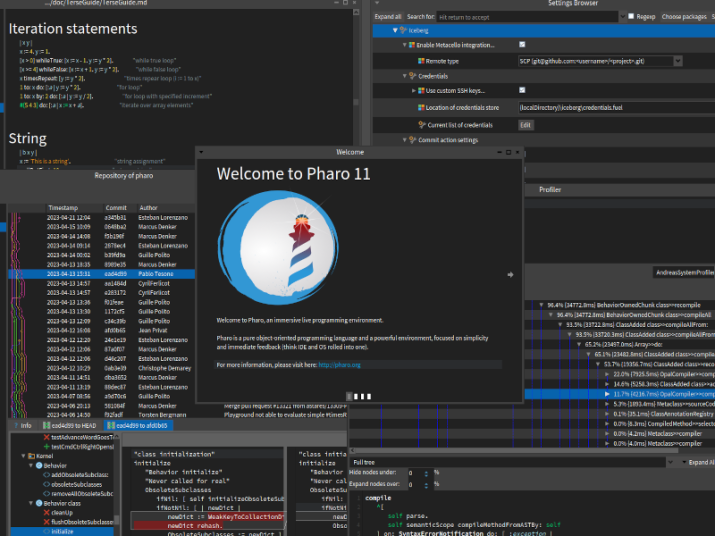Image resolution: width=715 pixels, height=536 pixels.
Task: Click the AndreasSystemProfiler button
Action: (x=684, y=272)
